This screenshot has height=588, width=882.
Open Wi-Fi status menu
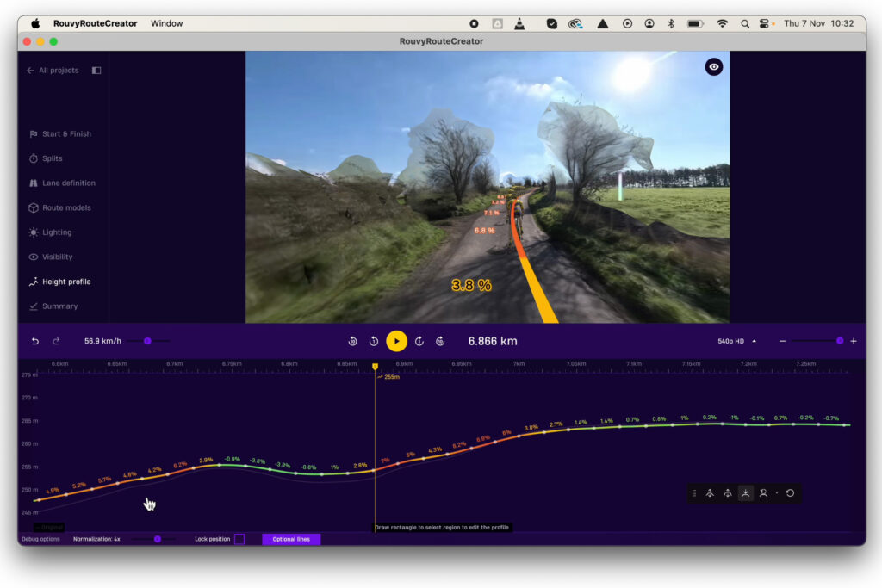point(723,23)
